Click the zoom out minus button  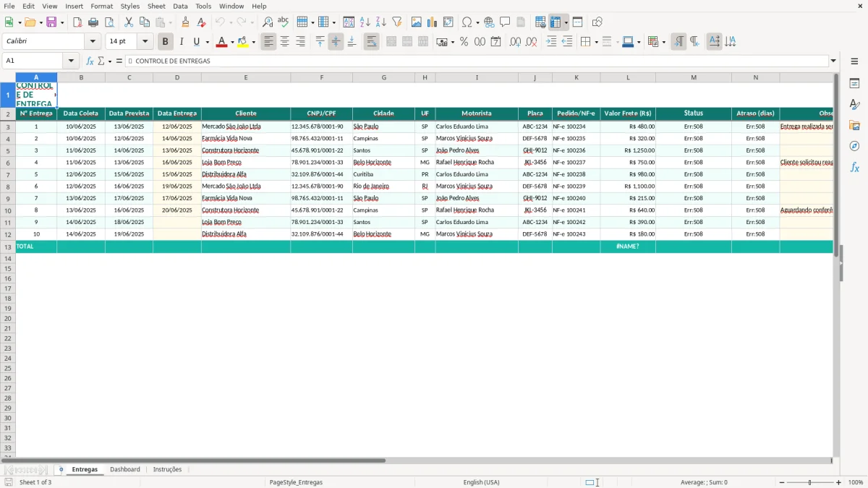(x=782, y=482)
